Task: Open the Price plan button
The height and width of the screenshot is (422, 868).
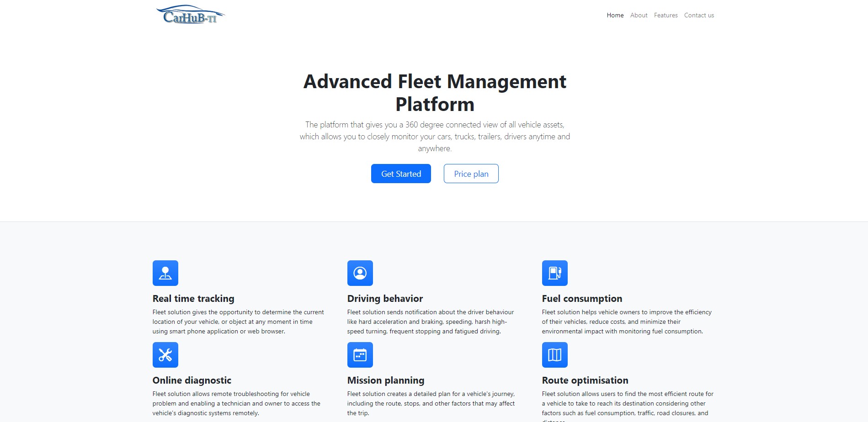Action: tap(471, 174)
